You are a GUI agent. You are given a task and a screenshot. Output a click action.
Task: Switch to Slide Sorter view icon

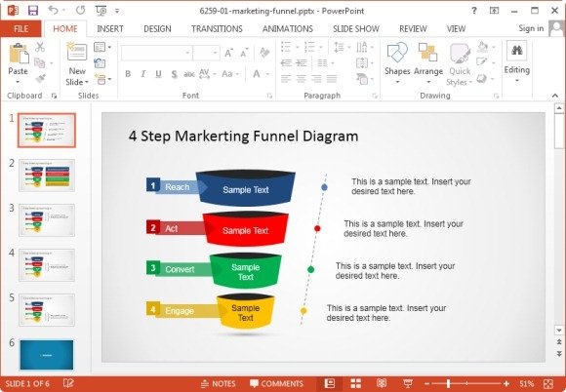pyautogui.click(x=356, y=383)
